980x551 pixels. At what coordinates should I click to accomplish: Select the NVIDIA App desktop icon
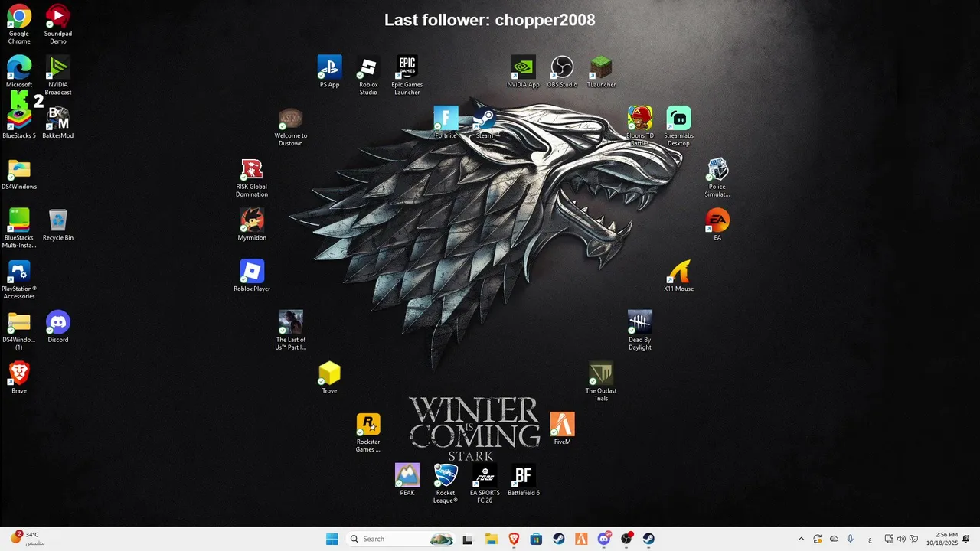click(523, 72)
